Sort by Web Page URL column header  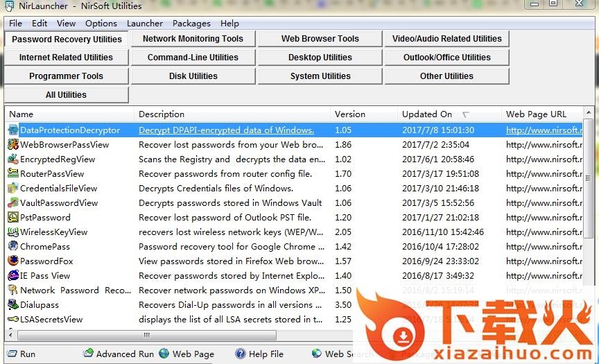[542, 114]
